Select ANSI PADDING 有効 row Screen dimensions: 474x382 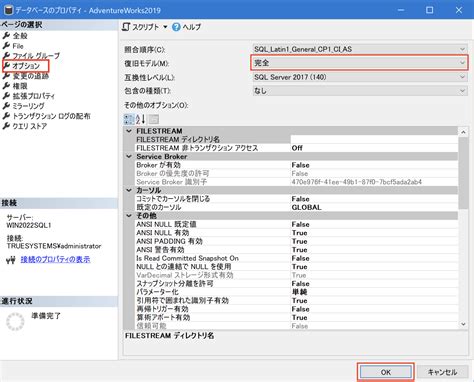[296, 241]
